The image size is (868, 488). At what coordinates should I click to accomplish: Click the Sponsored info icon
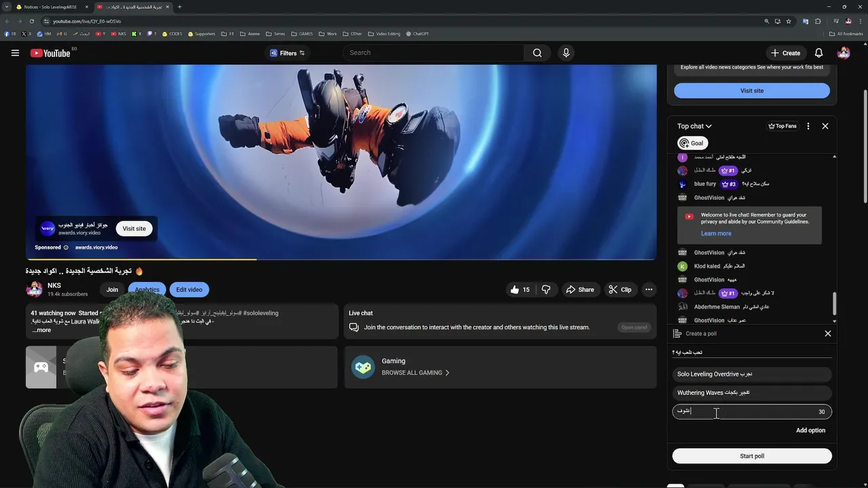[x=66, y=247]
